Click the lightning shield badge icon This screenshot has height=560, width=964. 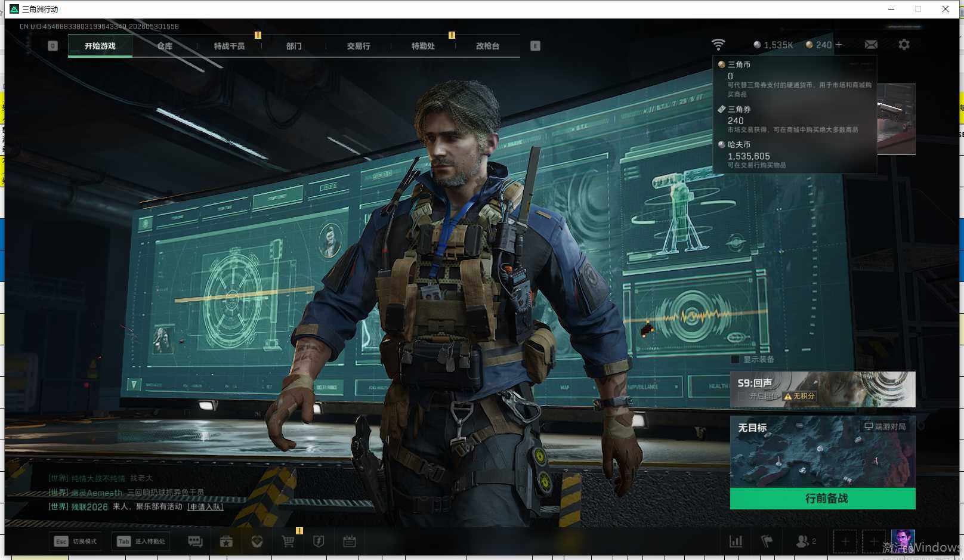tap(319, 542)
